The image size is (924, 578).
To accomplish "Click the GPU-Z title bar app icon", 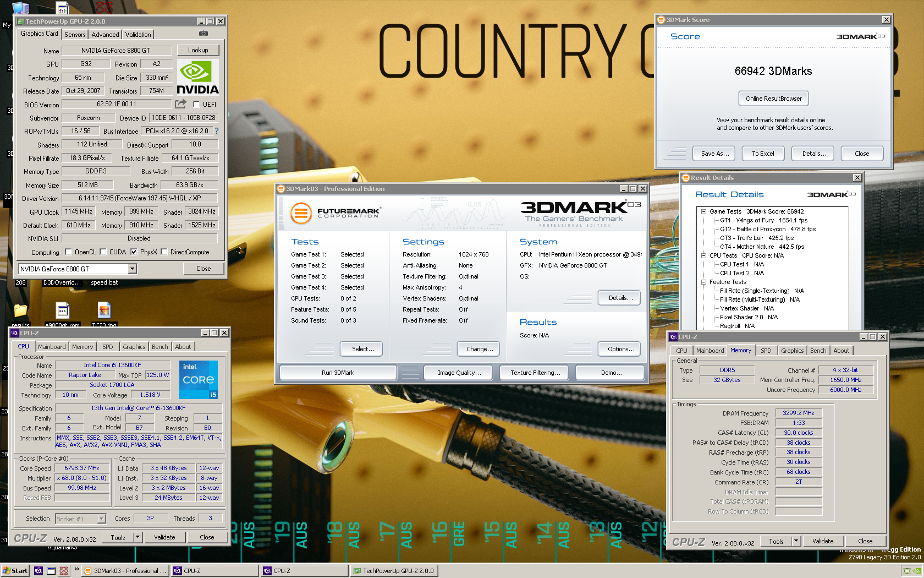I will click(x=20, y=21).
